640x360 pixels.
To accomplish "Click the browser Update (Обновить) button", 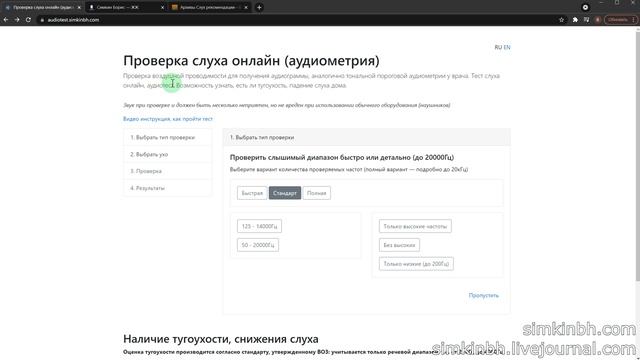I will coord(620,20).
